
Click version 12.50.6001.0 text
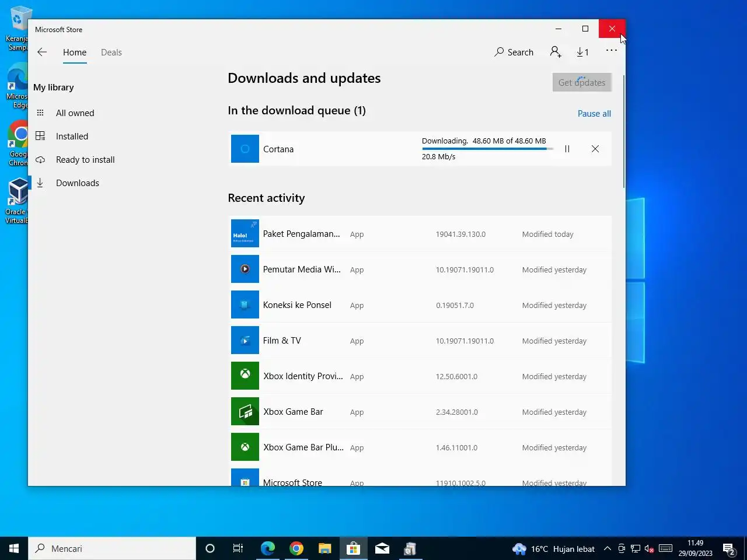click(x=456, y=376)
